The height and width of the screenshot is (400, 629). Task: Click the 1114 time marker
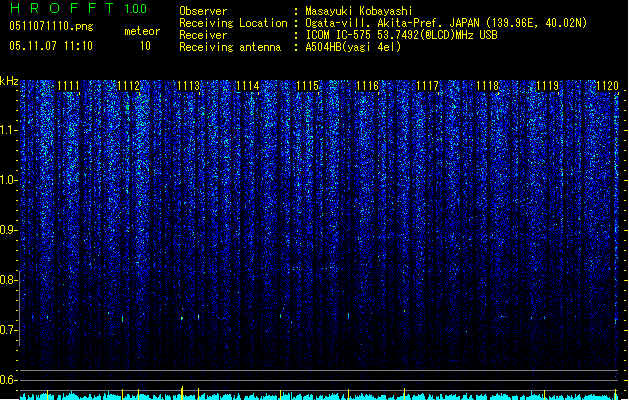(x=248, y=86)
